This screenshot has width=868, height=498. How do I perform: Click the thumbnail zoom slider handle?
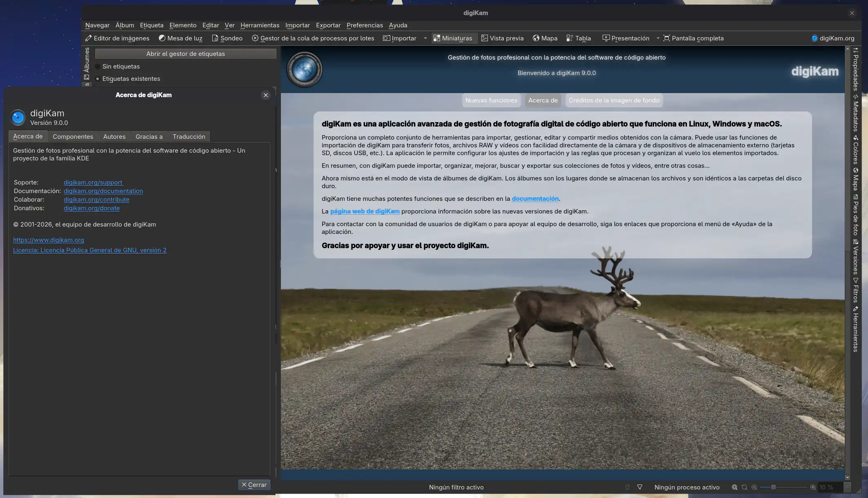point(773,487)
